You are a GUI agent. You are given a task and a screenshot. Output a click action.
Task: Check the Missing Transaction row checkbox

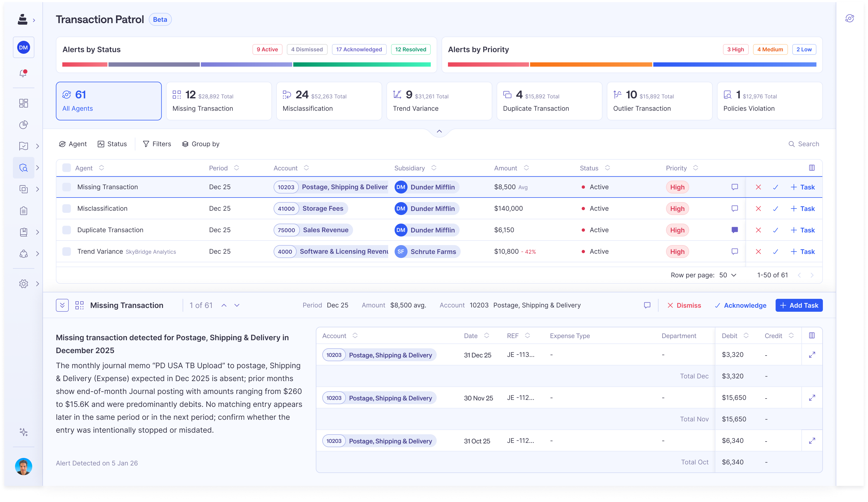67,187
